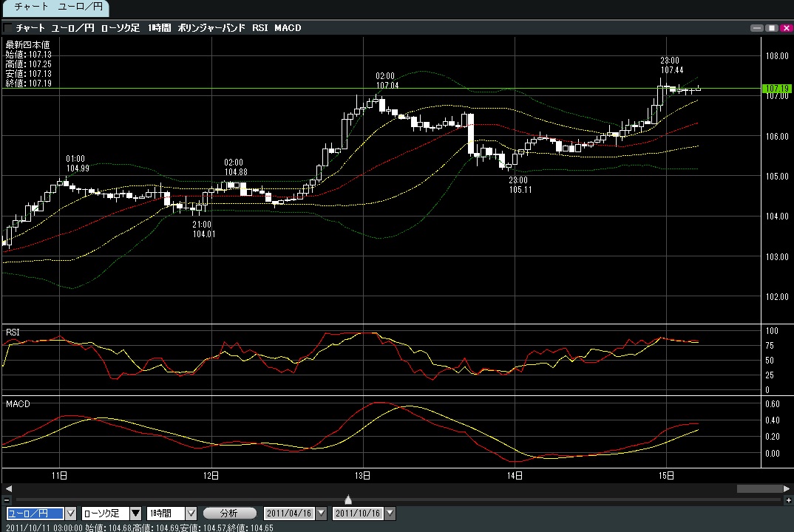Open the ユーロ/円 currency pair dropdown

coord(71,514)
